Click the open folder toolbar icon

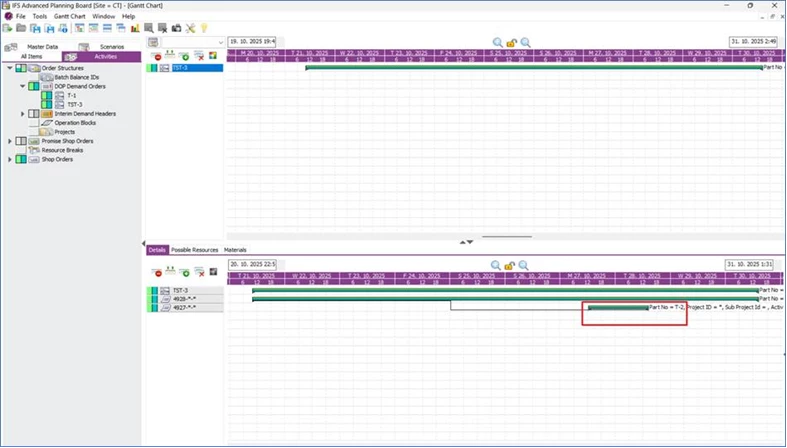click(x=21, y=28)
